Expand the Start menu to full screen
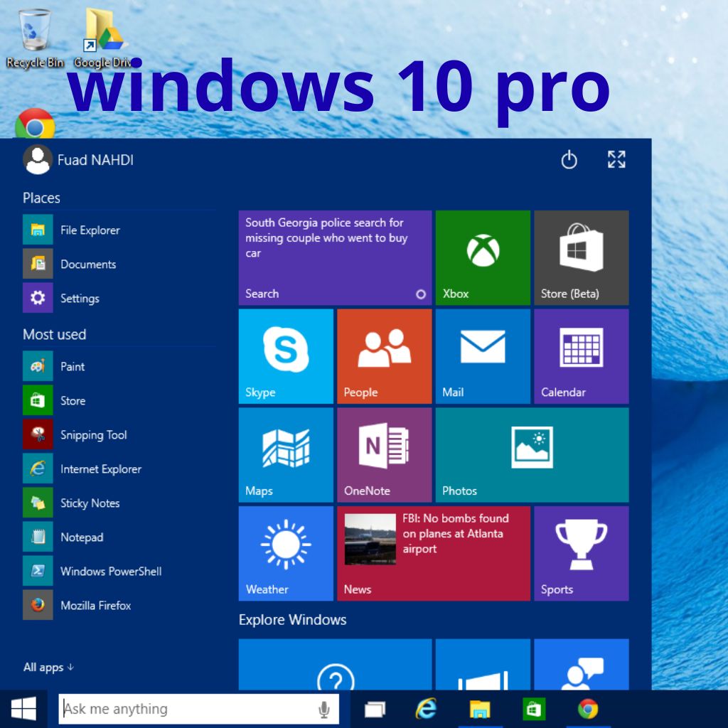Image resolution: width=728 pixels, height=728 pixels. (x=616, y=160)
